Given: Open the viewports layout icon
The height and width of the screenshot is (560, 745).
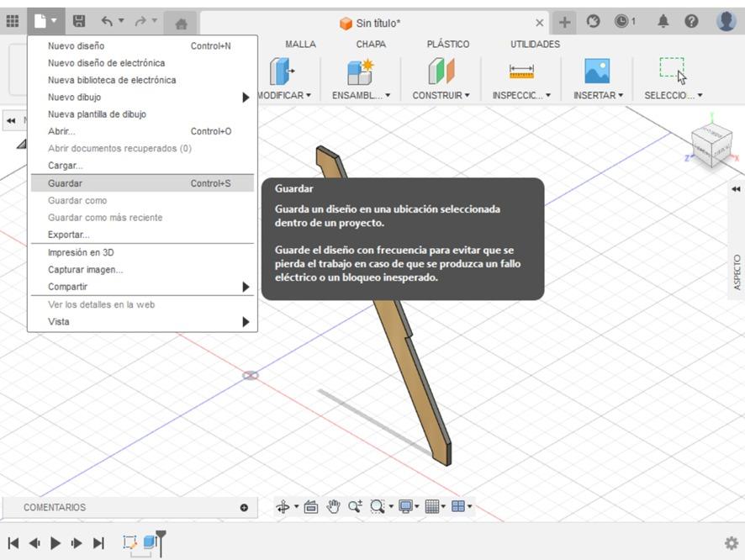Looking at the screenshot, I should point(457,506).
